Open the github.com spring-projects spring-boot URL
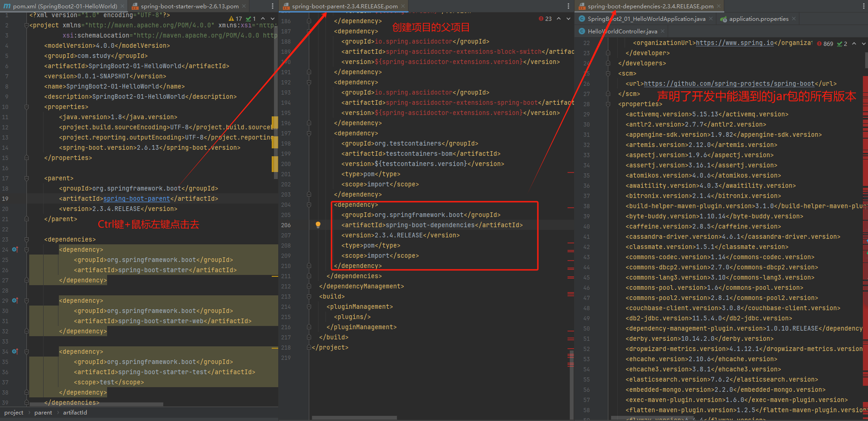The height and width of the screenshot is (421, 868). coord(729,83)
